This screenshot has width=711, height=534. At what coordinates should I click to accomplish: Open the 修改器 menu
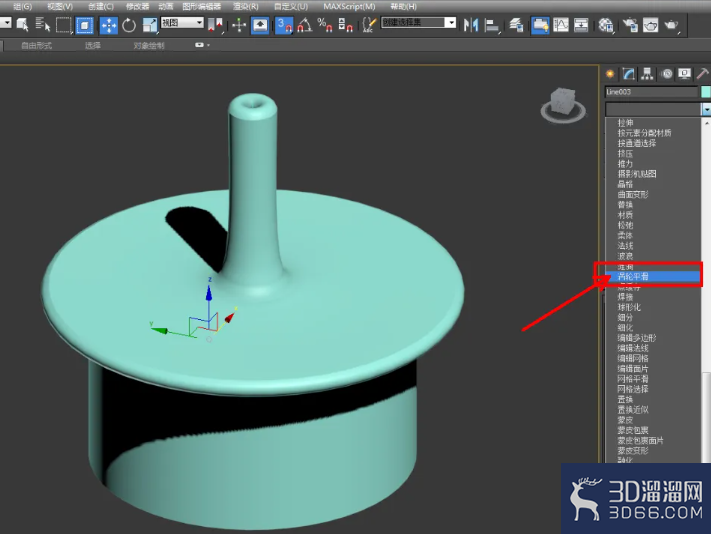tap(137, 6)
